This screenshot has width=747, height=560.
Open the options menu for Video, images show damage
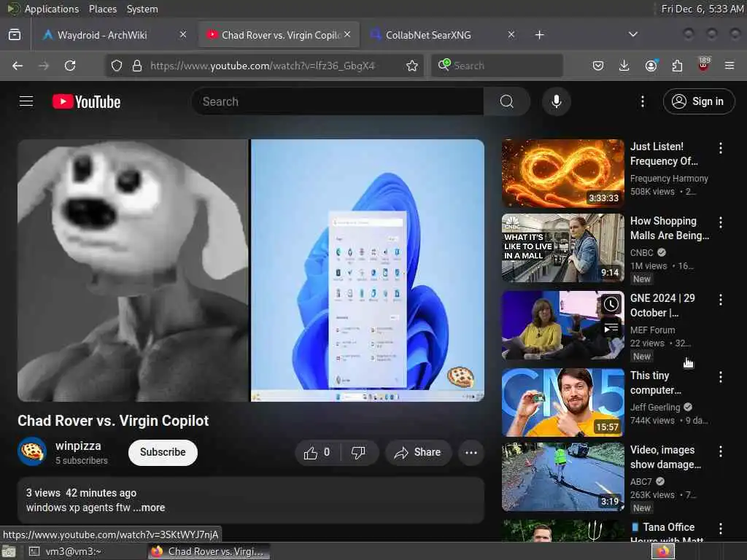click(x=720, y=451)
